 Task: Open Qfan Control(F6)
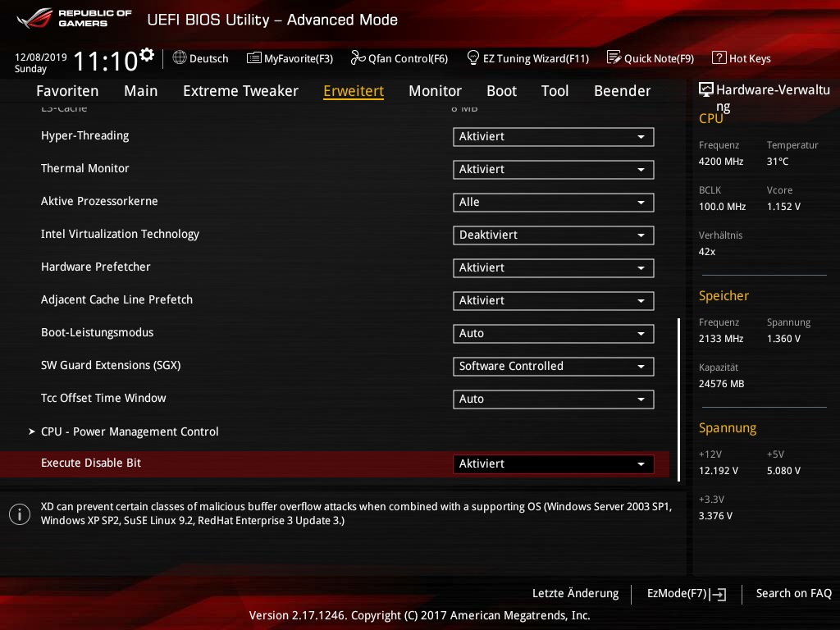(x=399, y=58)
